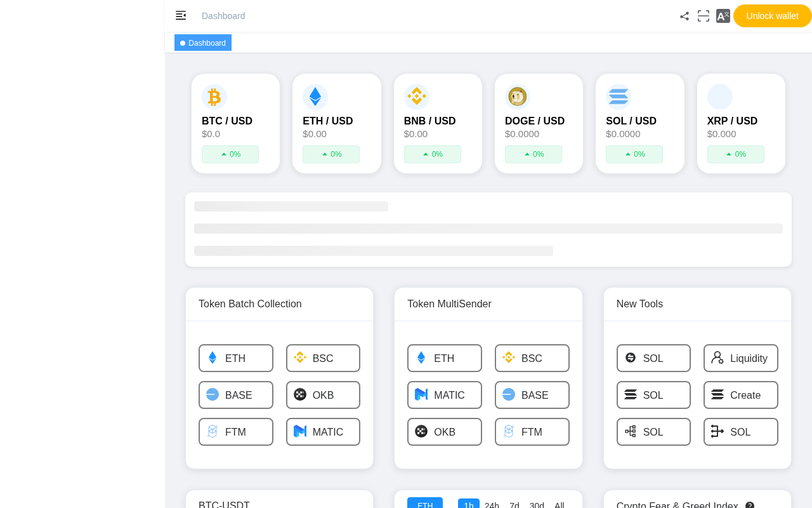812x508 pixels.
Task: Click the Dashboard breadcrumb in the header
Action: coord(223,16)
